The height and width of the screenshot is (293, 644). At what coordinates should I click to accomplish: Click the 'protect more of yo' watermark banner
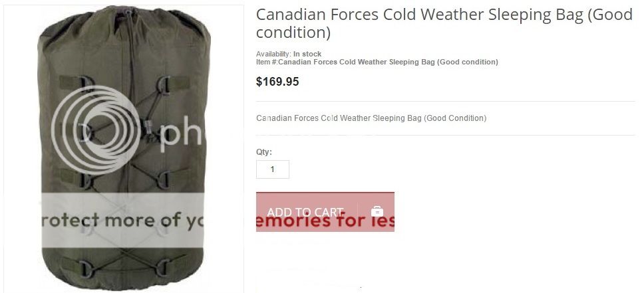123,221
